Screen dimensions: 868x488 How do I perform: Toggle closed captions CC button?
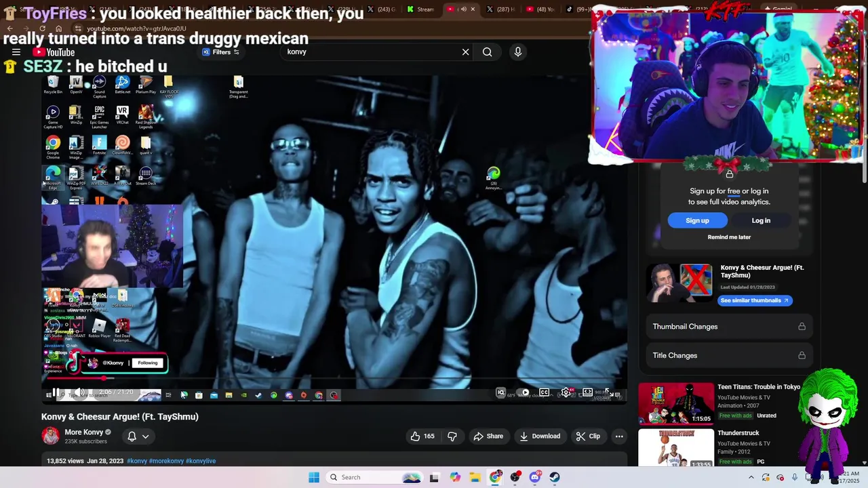point(544,392)
